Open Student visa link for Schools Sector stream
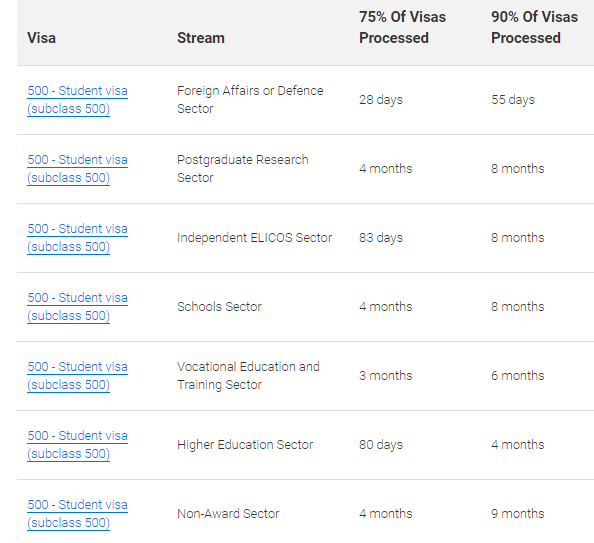 (x=77, y=307)
